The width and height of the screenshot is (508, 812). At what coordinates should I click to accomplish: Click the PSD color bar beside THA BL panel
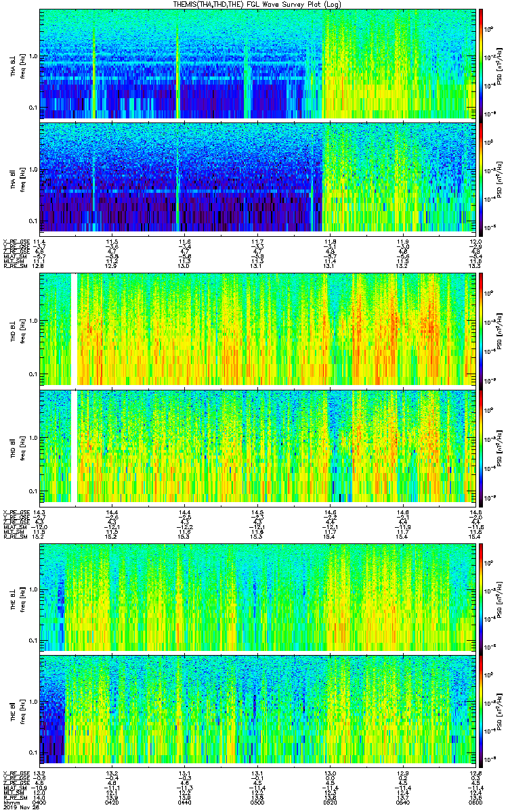481,64
